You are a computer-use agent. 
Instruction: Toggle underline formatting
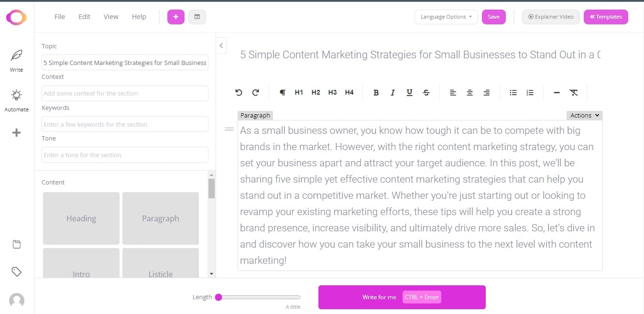click(x=409, y=93)
